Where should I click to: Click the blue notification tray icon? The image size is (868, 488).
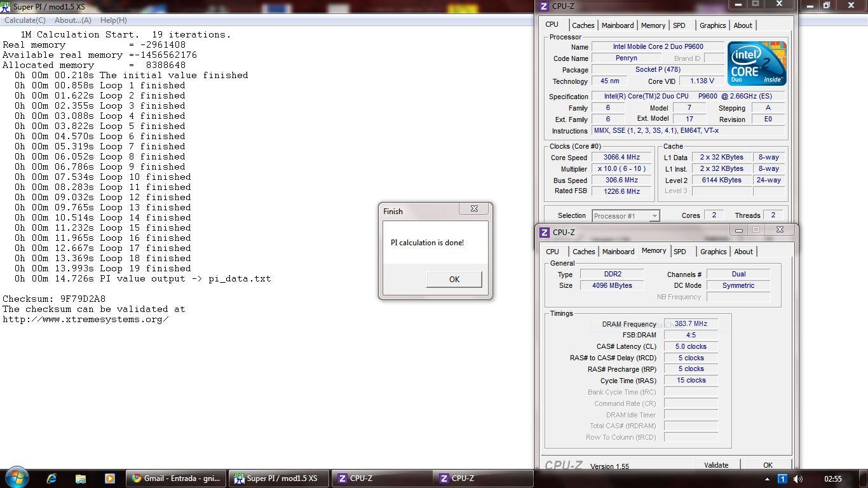pos(782,479)
